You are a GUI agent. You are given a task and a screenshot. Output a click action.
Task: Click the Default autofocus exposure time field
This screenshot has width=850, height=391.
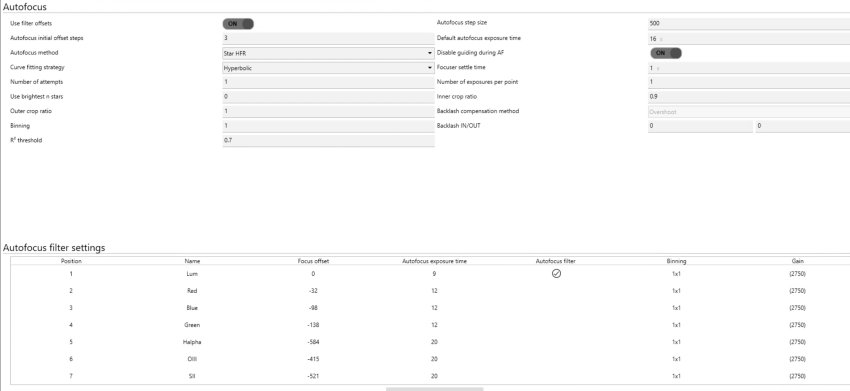point(749,39)
